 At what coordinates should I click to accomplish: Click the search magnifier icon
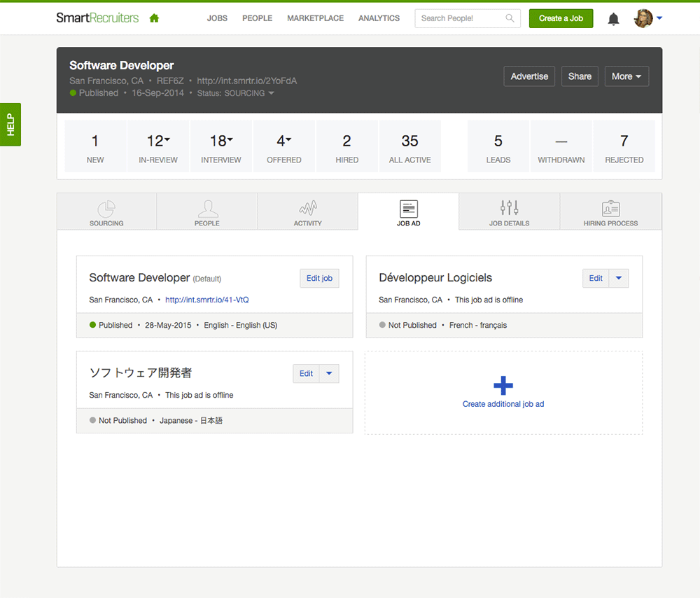510,18
